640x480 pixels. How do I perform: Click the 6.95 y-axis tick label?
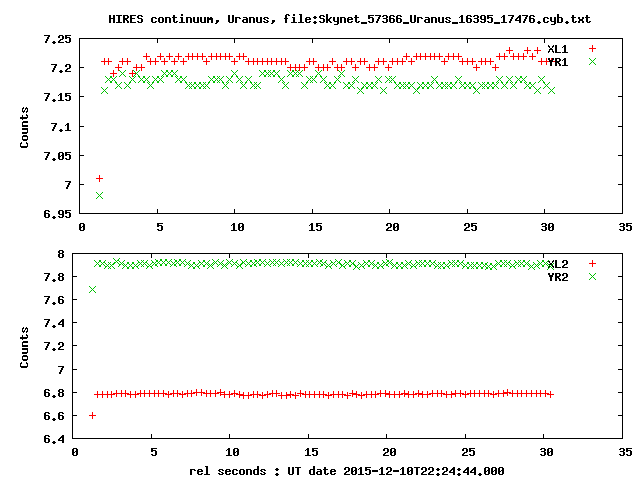(58, 214)
